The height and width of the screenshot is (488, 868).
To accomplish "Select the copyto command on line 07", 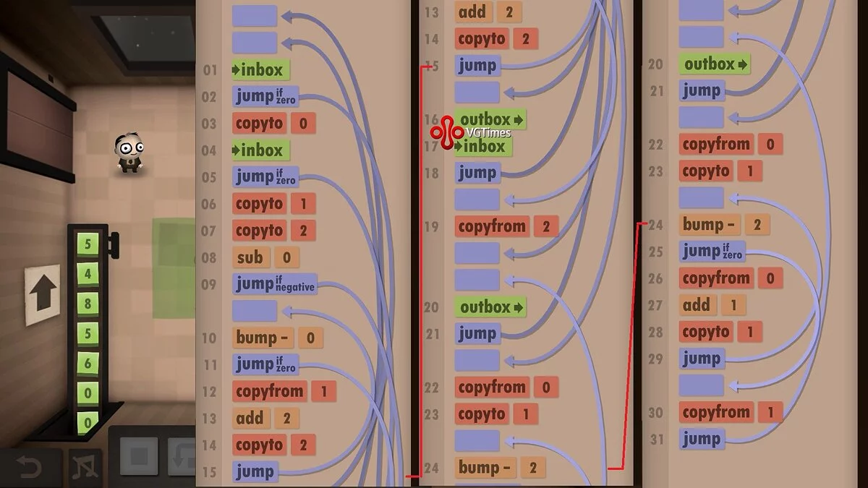I will pyautogui.click(x=259, y=231).
